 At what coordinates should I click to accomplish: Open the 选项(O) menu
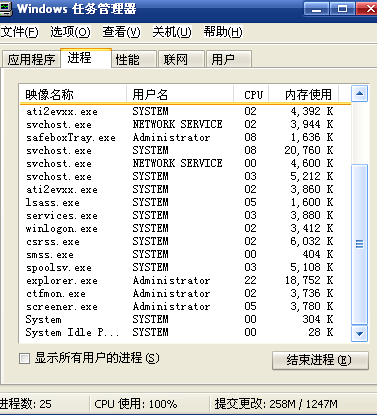(70, 32)
